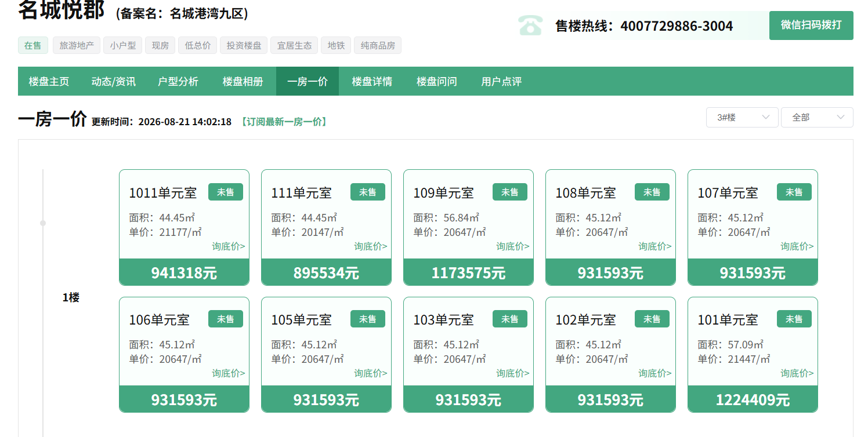Click the 未售 badge on 109单元室
This screenshot has height=437, width=868.
coord(510,192)
